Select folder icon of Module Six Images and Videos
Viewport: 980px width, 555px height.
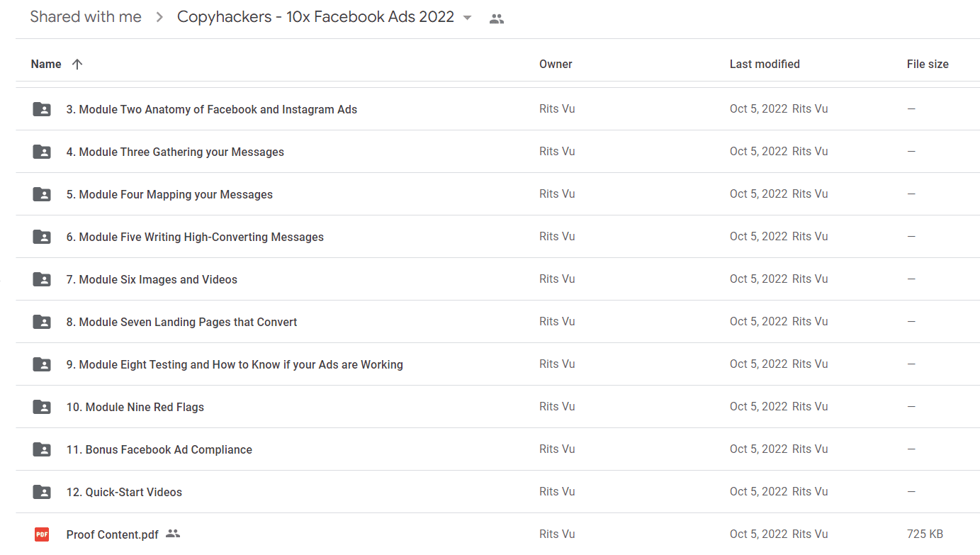pyautogui.click(x=42, y=279)
